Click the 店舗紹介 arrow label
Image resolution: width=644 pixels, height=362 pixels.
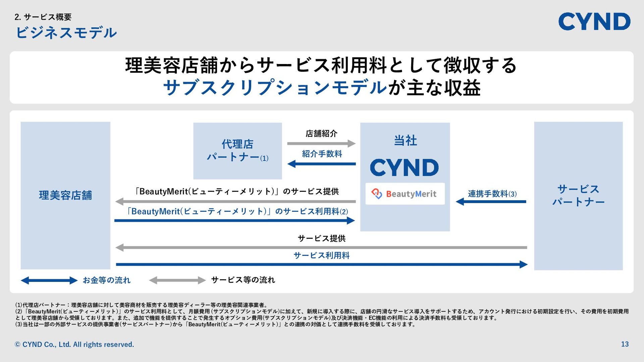pos(321,133)
